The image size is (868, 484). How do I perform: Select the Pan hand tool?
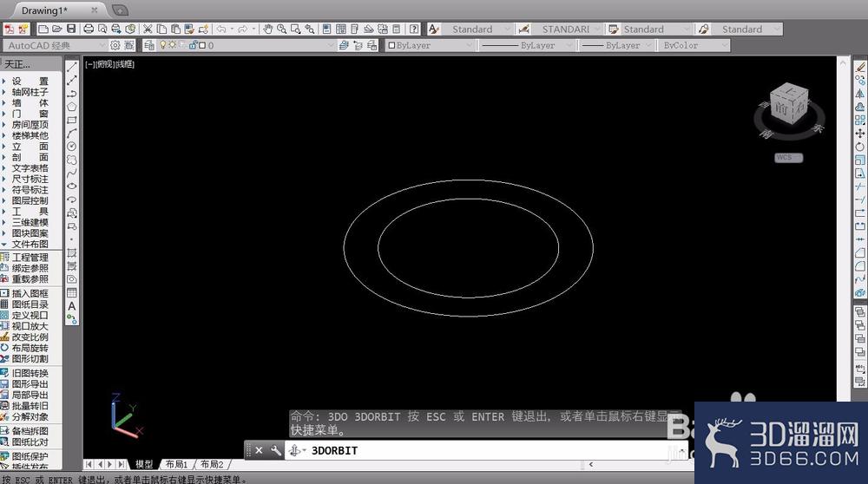click(x=268, y=29)
